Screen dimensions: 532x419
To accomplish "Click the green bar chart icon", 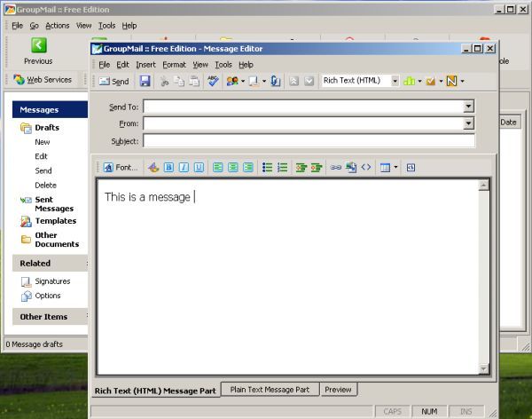I will point(409,81).
